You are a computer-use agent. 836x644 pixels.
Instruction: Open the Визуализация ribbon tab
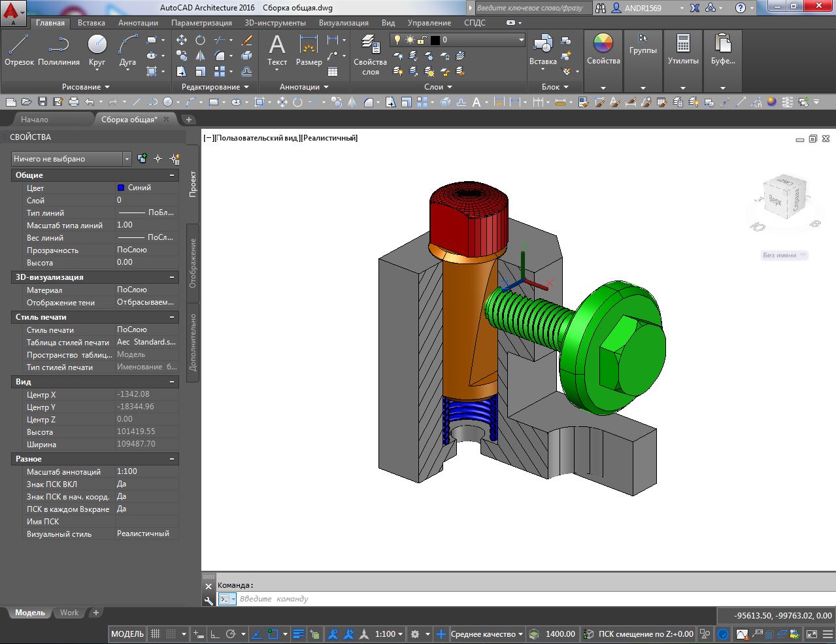(x=344, y=23)
